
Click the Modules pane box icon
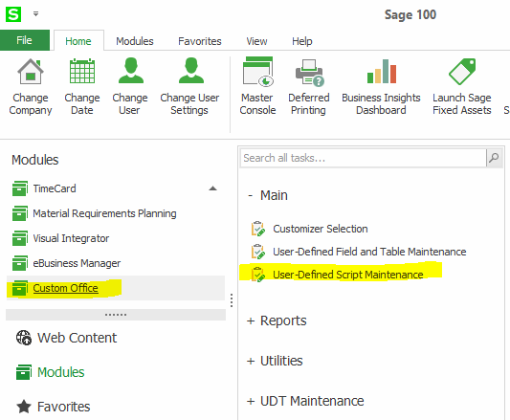(x=24, y=372)
